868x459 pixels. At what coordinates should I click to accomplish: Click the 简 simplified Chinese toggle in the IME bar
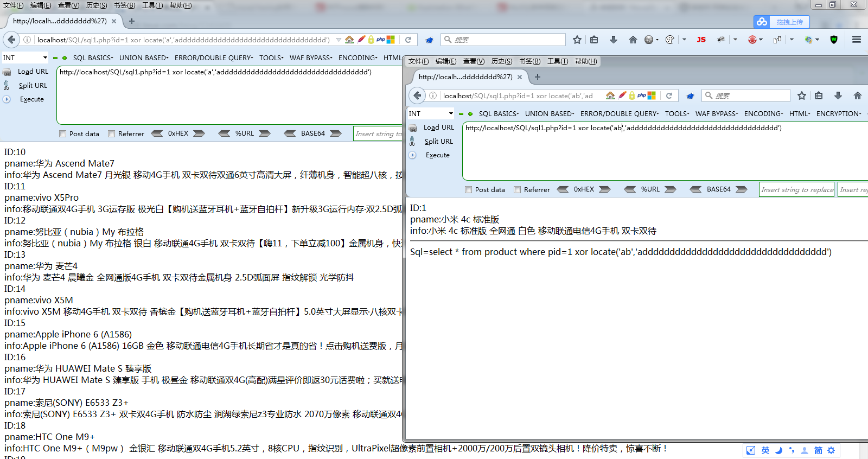(x=818, y=450)
